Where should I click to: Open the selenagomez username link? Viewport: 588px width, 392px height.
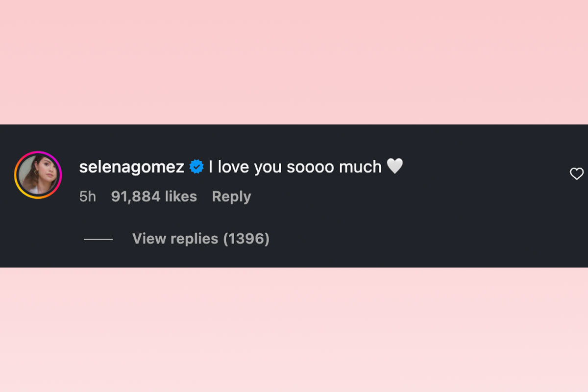[x=131, y=167]
